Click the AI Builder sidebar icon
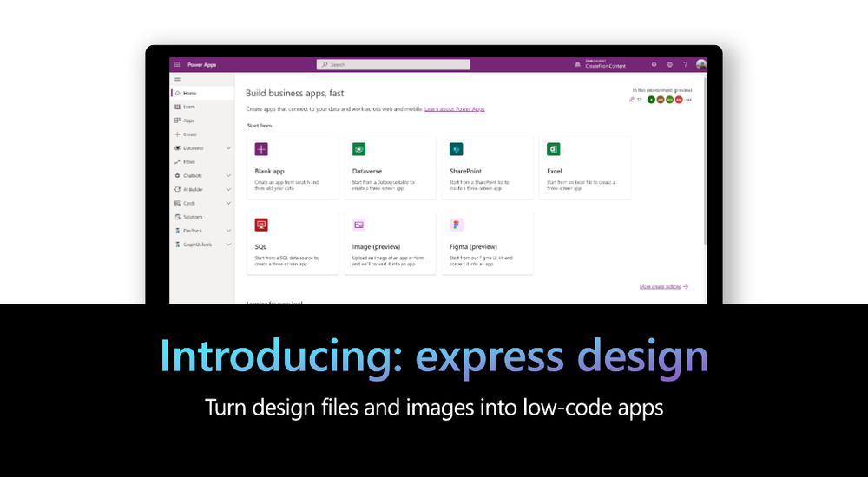 coord(177,189)
